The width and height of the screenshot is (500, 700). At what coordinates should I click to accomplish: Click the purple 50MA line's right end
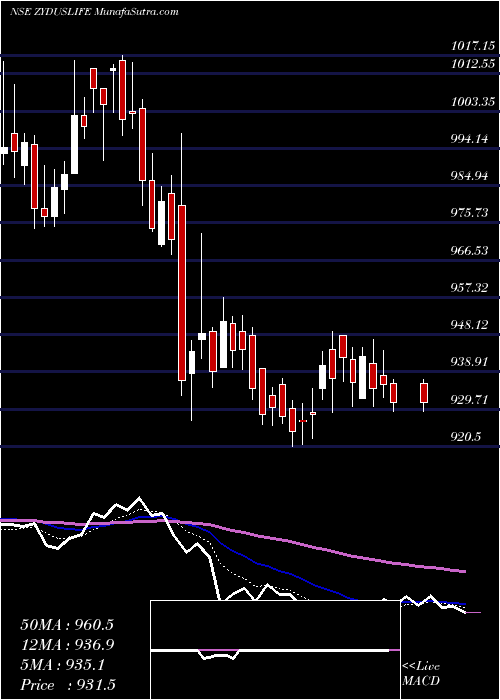464,571
